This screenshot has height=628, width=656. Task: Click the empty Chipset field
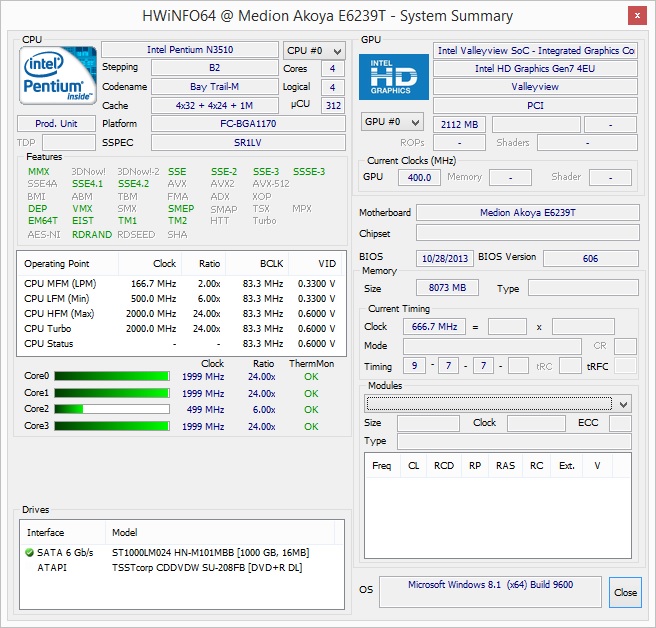point(528,233)
